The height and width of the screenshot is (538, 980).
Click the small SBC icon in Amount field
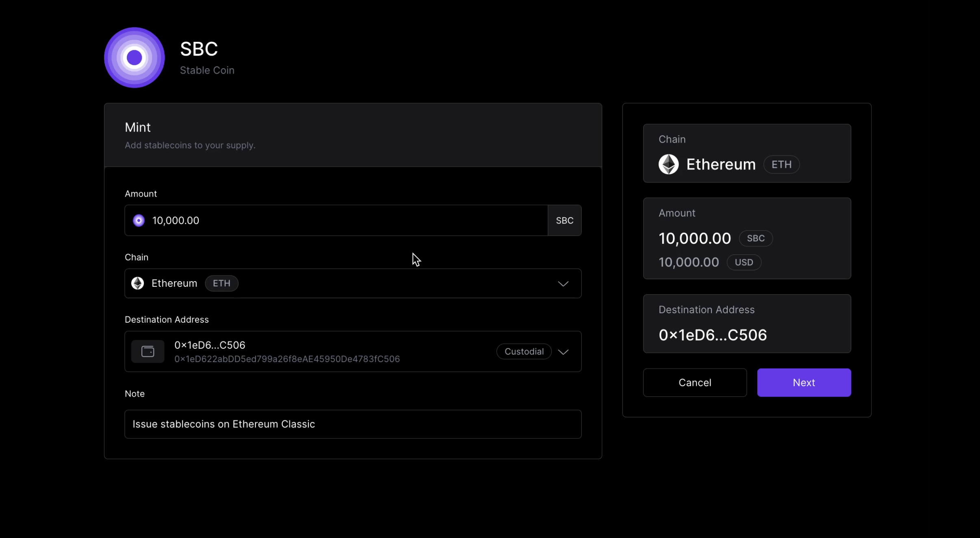(x=139, y=220)
